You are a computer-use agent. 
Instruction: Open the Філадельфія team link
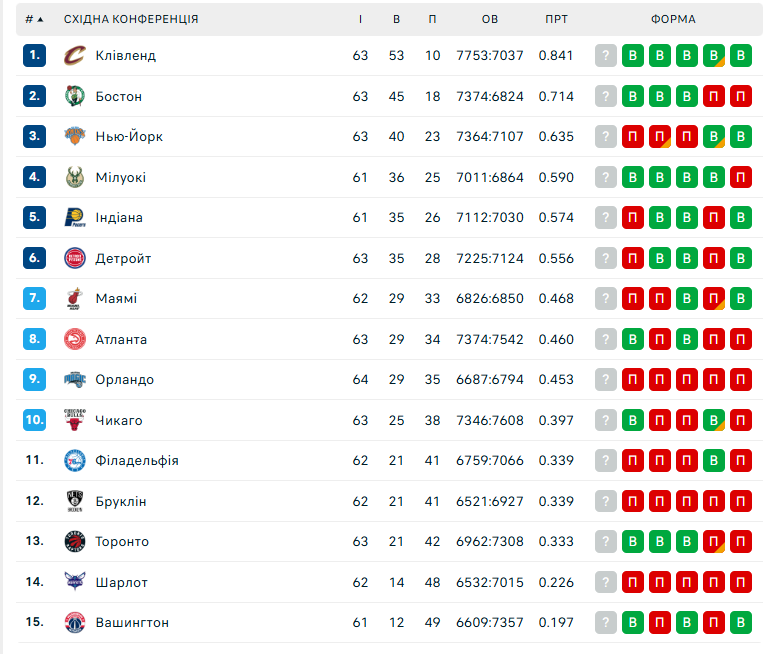(137, 461)
